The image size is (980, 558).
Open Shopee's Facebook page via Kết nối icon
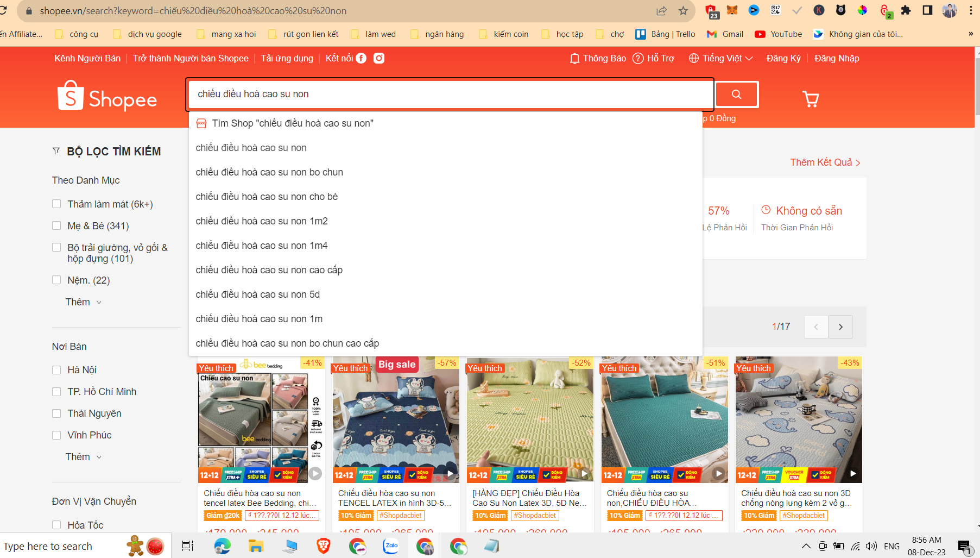pos(362,58)
